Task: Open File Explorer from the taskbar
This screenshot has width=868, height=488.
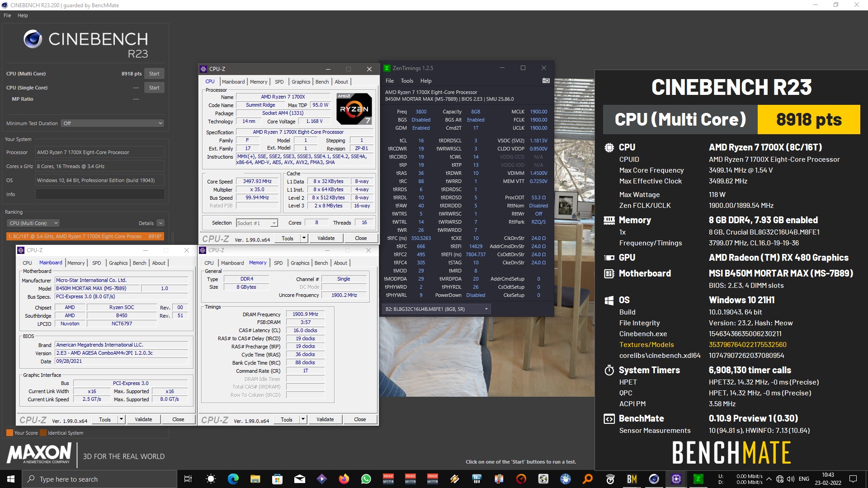Action: [255, 479]
